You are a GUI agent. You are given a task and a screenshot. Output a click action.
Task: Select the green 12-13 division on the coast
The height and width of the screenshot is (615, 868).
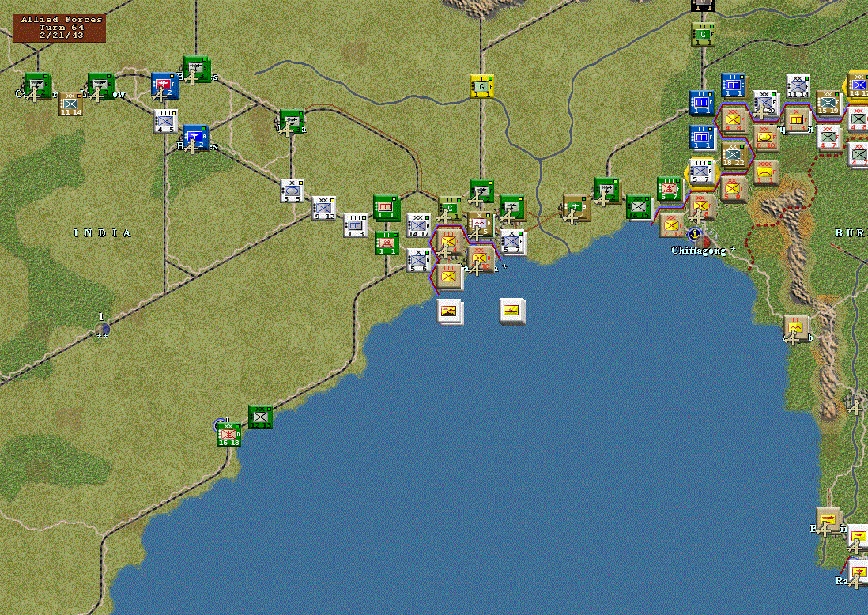(260, 417)
